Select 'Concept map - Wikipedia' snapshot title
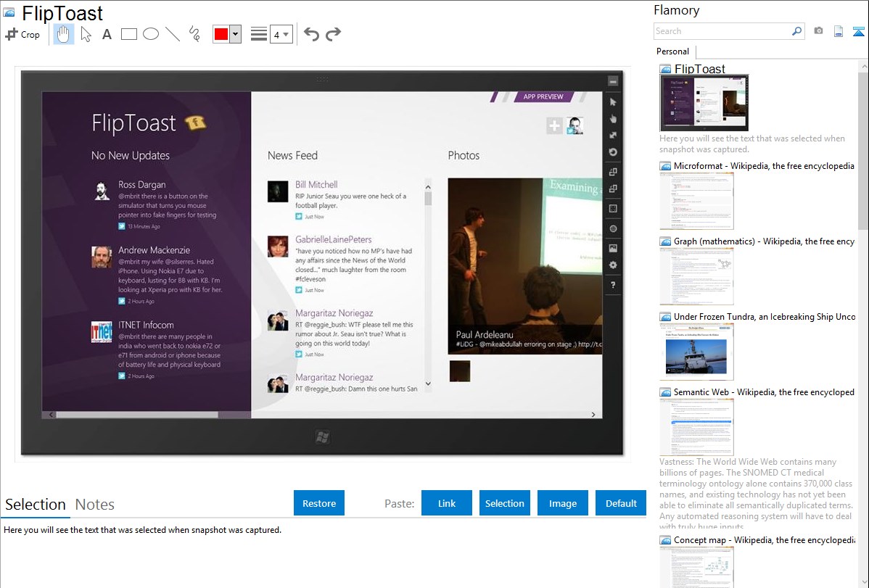Viewport: 869px width, 588px height. point(765,540)
